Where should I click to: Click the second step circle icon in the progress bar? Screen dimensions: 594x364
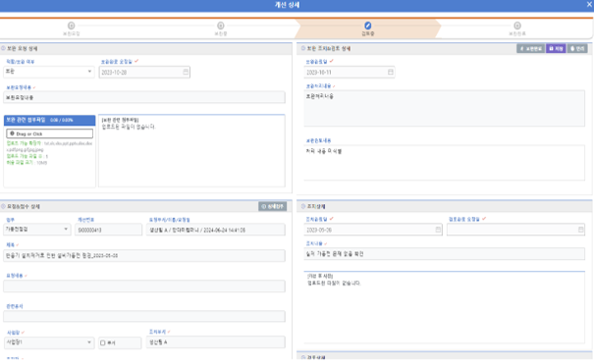[x=221, y=26]
